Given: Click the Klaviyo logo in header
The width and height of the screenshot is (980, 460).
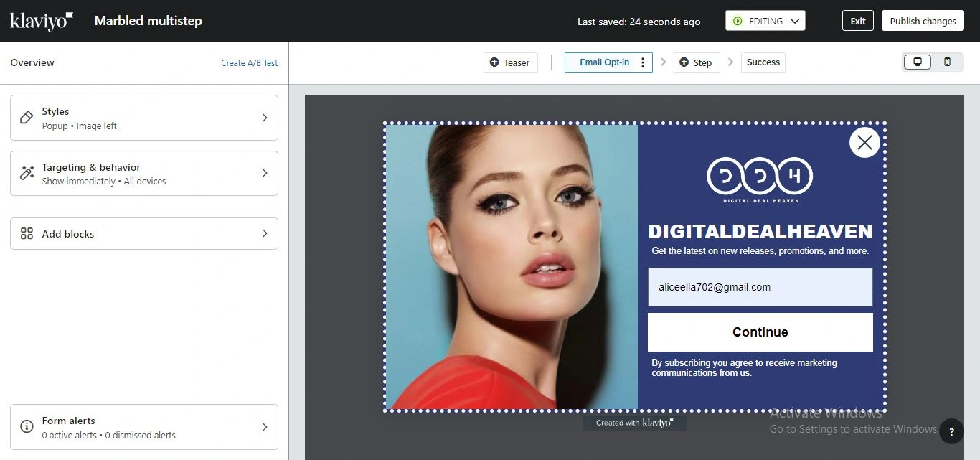Looking at the screenshot, I should (42, 21).
